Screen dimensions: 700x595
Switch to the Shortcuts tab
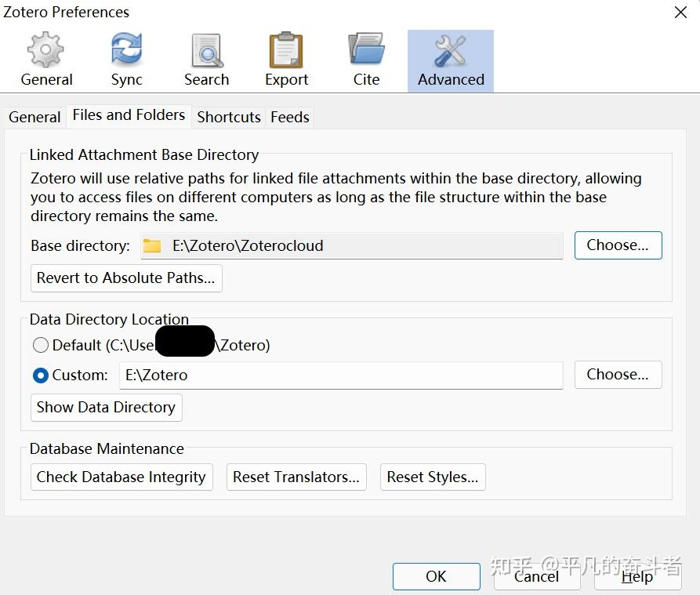pos(228,117)
